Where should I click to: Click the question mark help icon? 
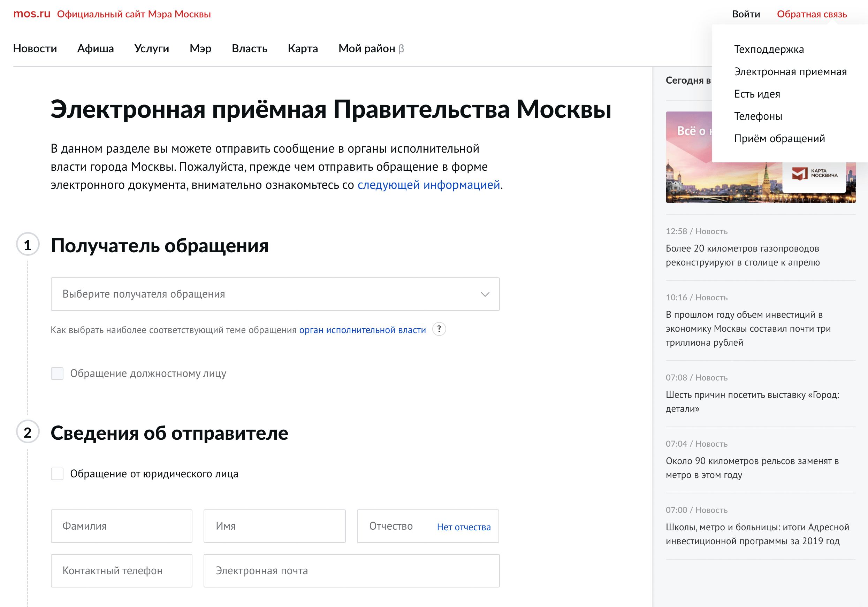(439, 329)
